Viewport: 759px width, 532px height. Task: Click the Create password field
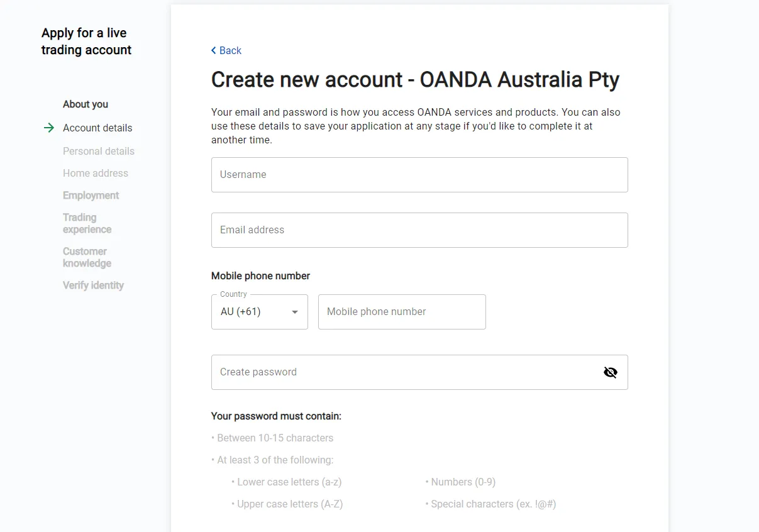pos(419,372)
